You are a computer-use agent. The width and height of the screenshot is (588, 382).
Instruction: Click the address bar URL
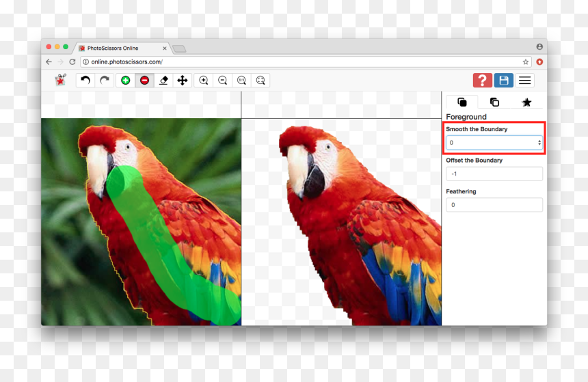(126, 62)
